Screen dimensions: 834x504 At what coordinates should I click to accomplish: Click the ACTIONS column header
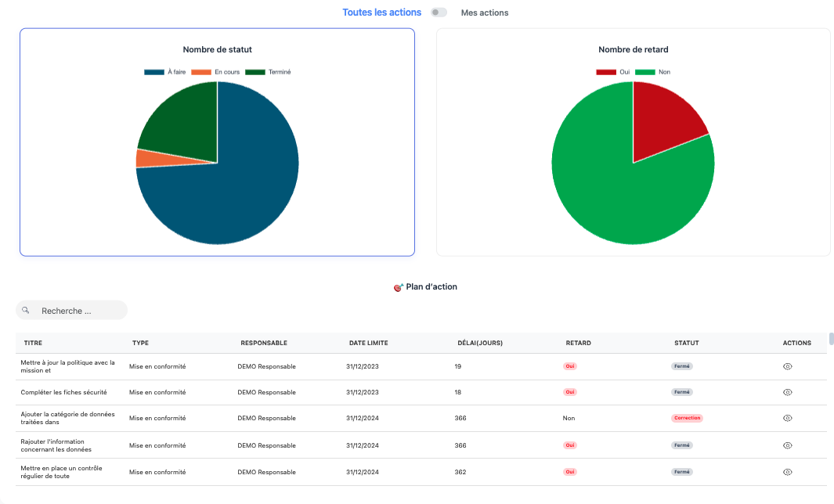click(x=796, y=343)
